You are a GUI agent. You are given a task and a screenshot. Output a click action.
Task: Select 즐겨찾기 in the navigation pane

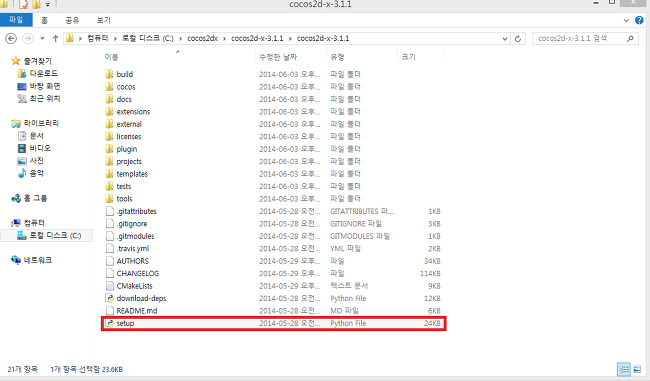37,61
